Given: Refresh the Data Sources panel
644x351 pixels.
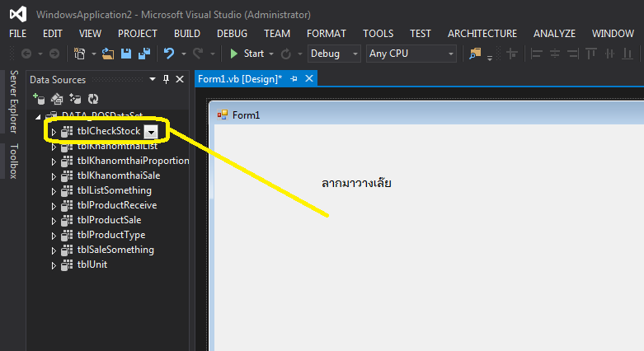Looking at the screenshot, I should 93,99.
